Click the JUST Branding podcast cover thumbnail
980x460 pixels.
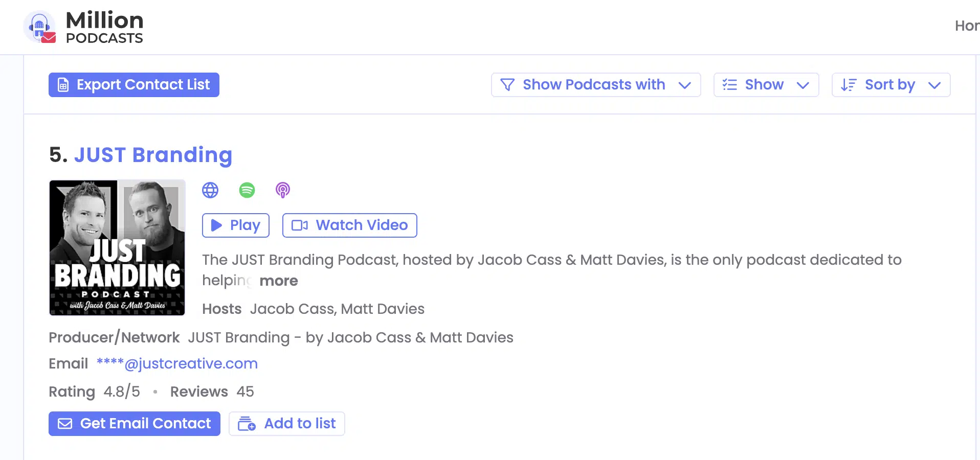click(x=117, y=248)
